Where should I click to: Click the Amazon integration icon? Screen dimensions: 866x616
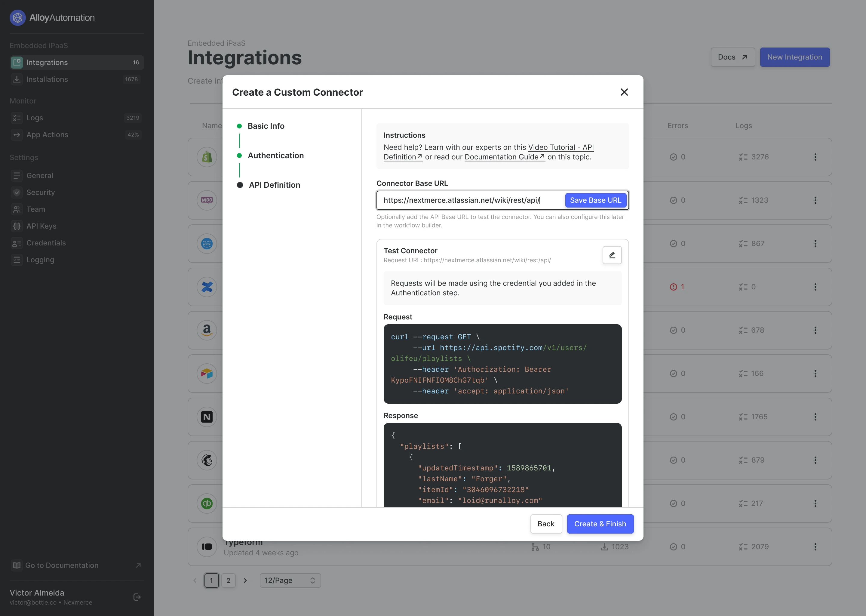click(207, 330)
